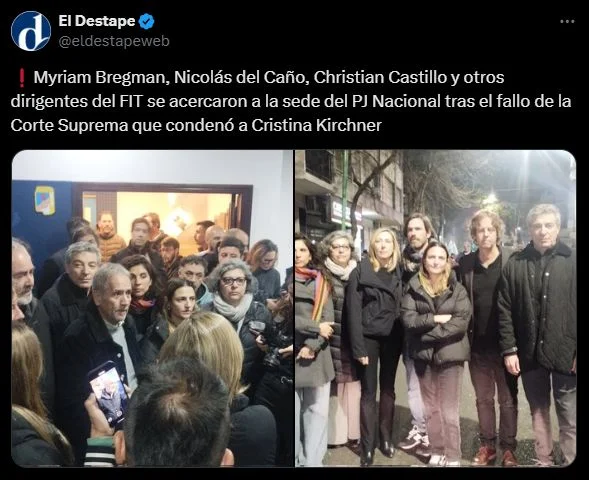Image resolution: width=589 pixels, height=480 pixels.
Task: Click the emblem on the blue wall
Action: click(45, 201)
